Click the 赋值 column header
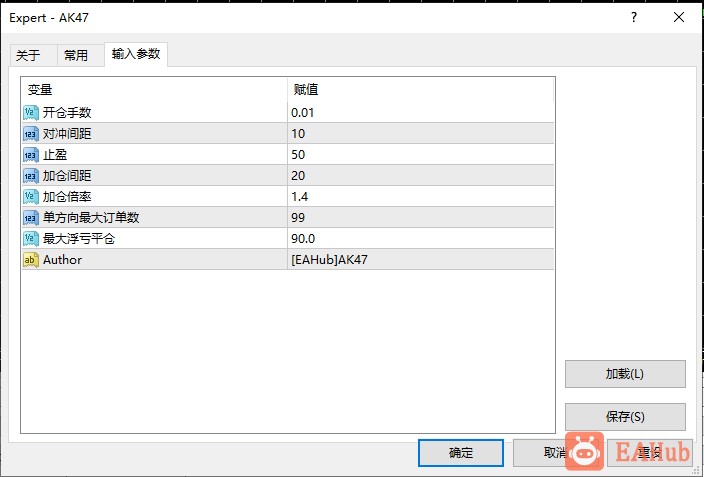The height and width of the screenshot is (477, 704). [420, 90]
